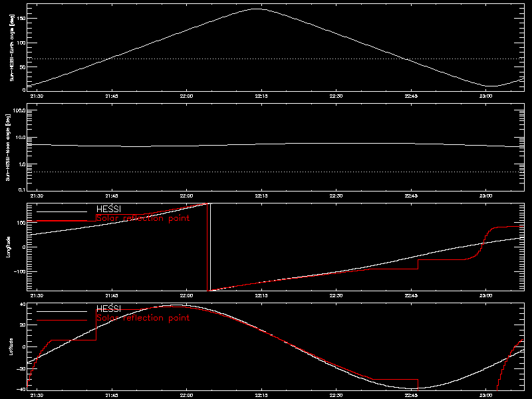Viewport: 532px width, 399px height.
Task: Click 22:45 time label under Longitude plot
Action: point(411,295)
